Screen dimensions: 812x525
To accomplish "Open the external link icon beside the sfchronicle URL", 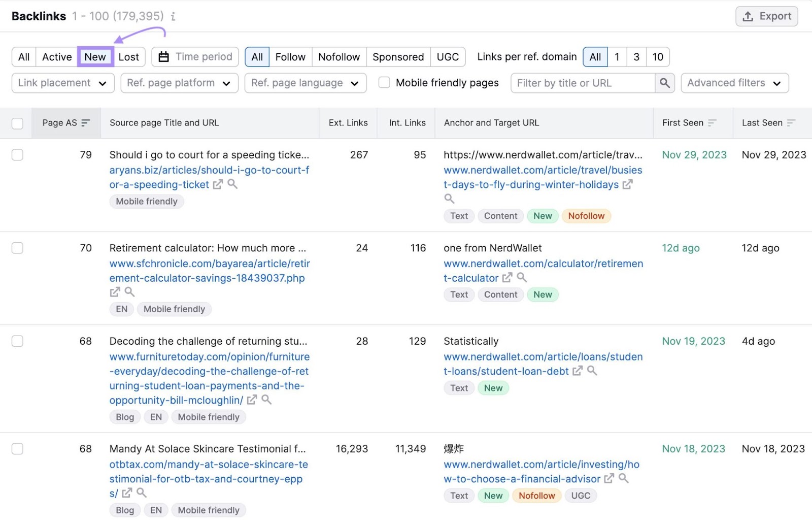I will pyautogui.click(x=114, y=292).
